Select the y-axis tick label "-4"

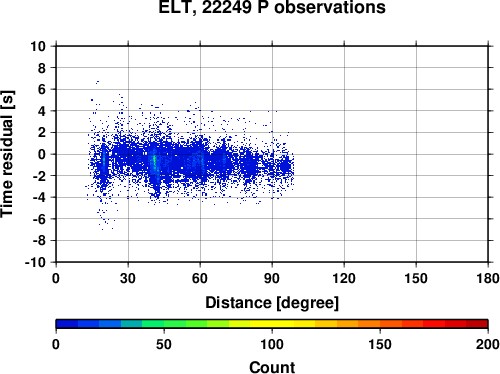[39, 197]
